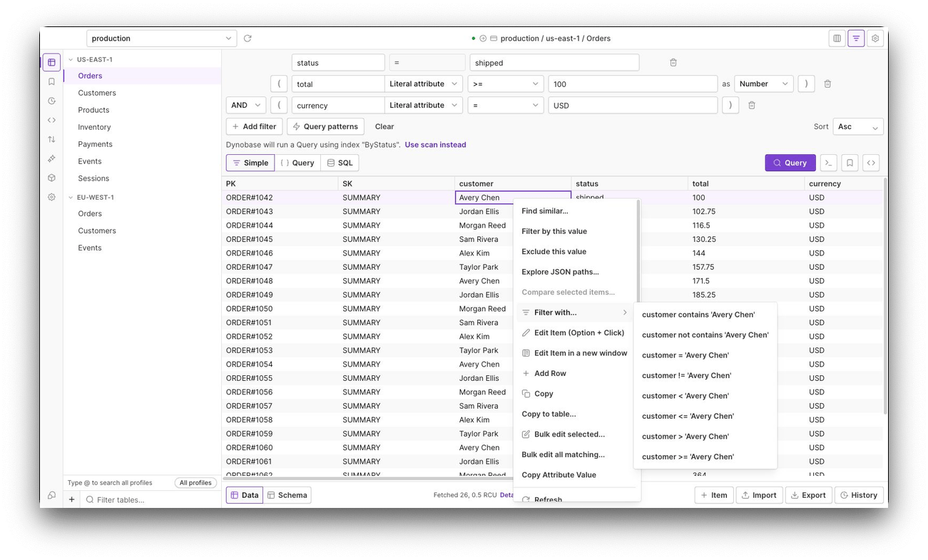Choose Filter by this value
Viewport: 928px width, 560px height.
(575, 231)
